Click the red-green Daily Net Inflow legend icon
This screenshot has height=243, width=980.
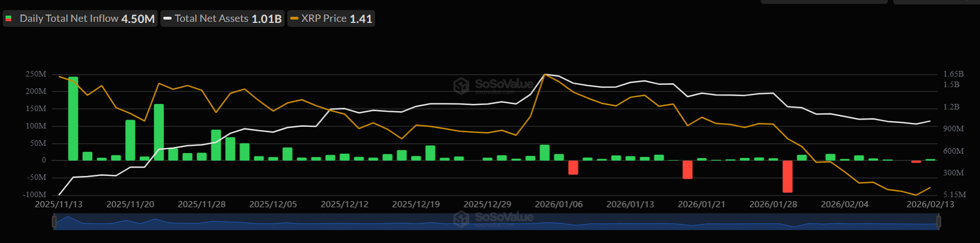click(9, 18)
